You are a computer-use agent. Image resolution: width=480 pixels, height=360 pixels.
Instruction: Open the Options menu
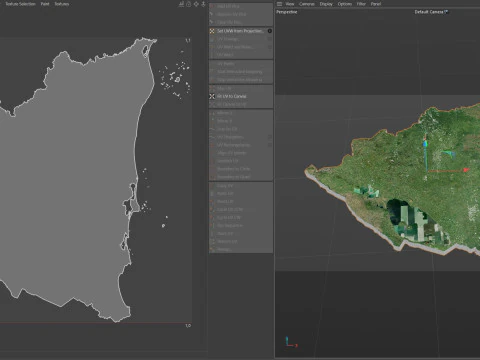[345, 4]
